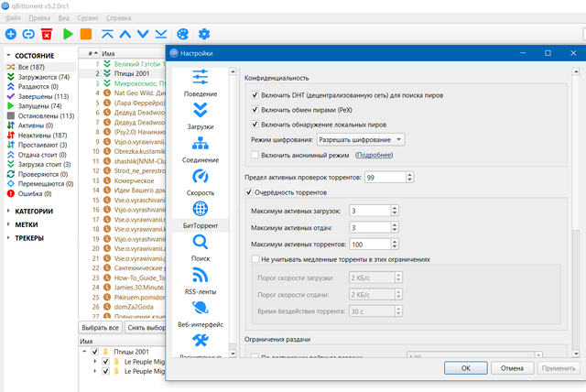Increase active torrent checks limit
This screenshot has width=586, height=392.
click(409, 175)
